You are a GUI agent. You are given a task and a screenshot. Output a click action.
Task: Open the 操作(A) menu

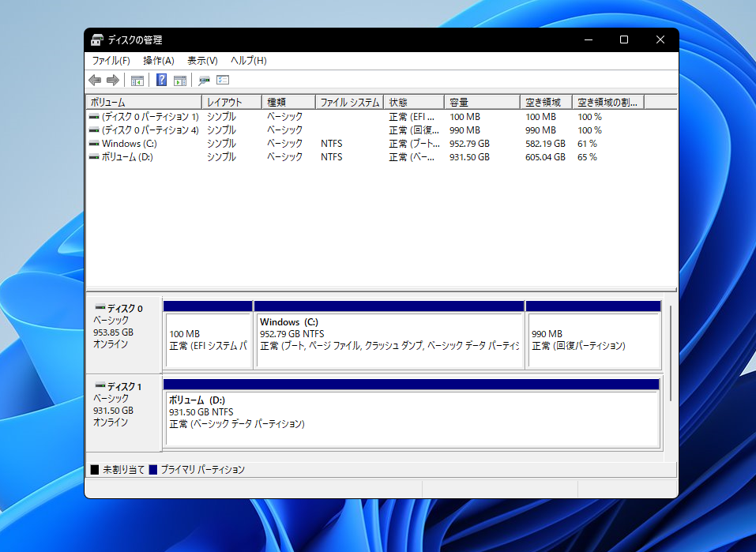159,61
